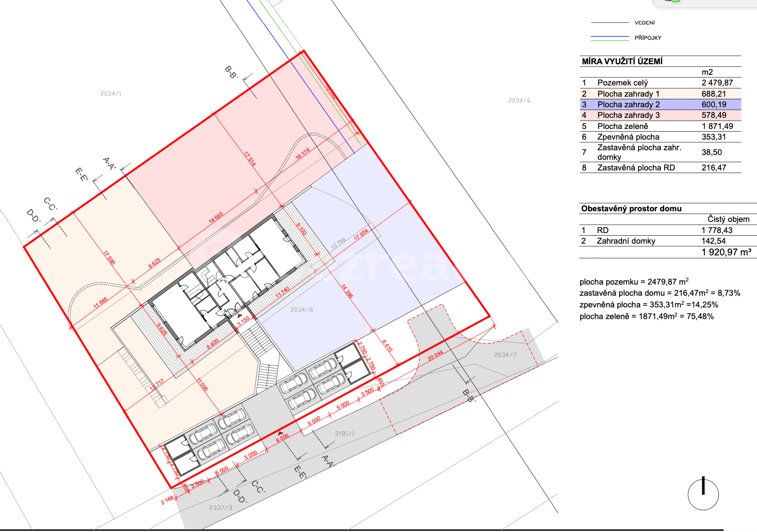The width and height of the screenshot is (757, 532).
Task: Click the Plocha zahrady 1 row label
Action: pos(629,94)
